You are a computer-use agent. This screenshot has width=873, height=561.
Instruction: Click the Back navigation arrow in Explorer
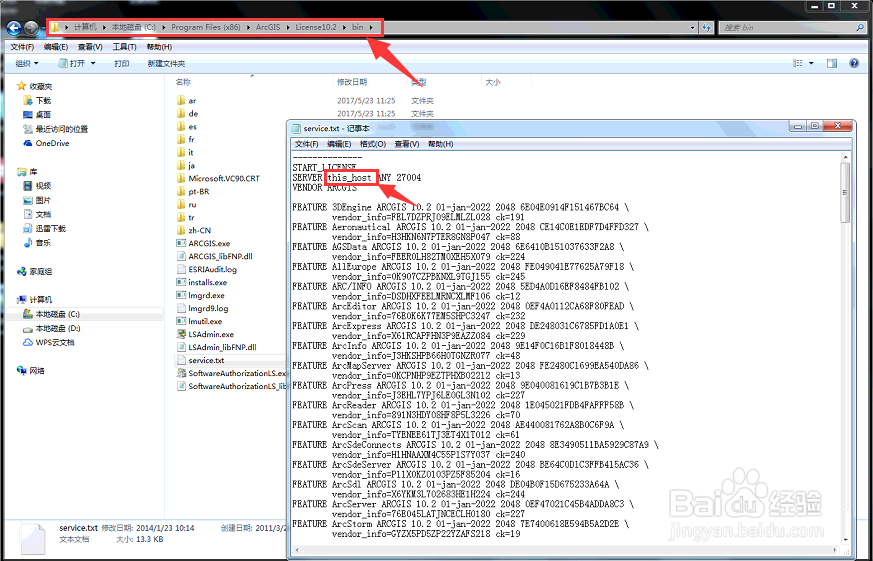14,27
